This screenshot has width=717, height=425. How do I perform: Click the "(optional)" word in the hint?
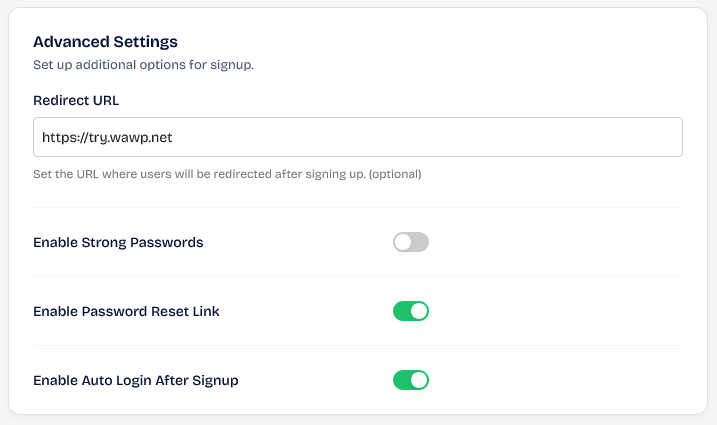point(395,174)
